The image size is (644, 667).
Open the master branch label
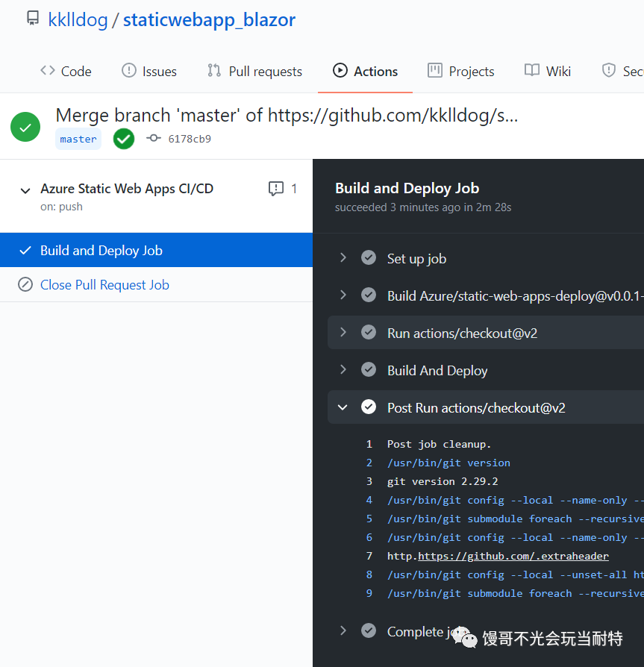[x=78, y=139]
